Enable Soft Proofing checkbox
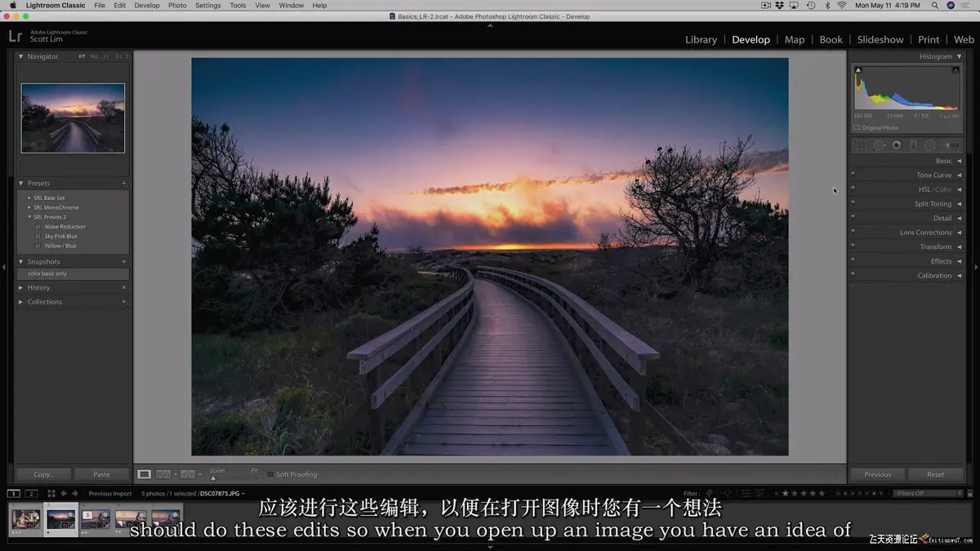Image resolution: width=980 pixels, height=551 pixels. click(x=270, y=474)
